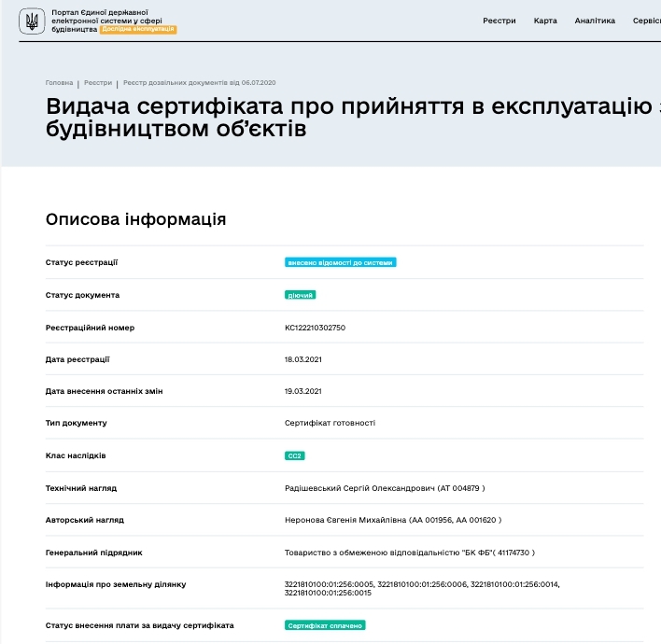Click the 'Клас наслідків' label

coord(76,455)
